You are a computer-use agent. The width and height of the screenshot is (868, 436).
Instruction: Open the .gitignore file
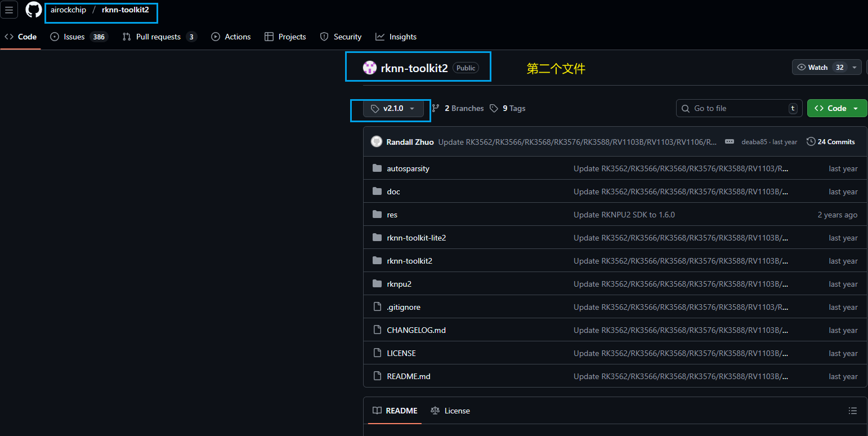(x=404, y=307)
